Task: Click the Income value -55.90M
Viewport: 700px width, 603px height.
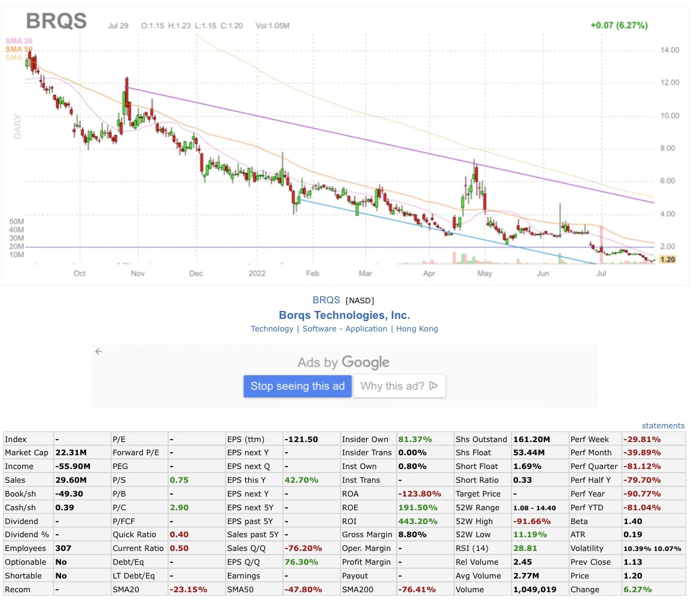Action: click(x=73, y=467)
